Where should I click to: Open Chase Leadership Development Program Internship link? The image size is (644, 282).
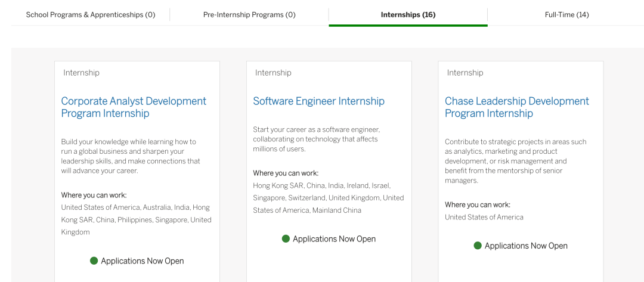click(x=516, y=107)
